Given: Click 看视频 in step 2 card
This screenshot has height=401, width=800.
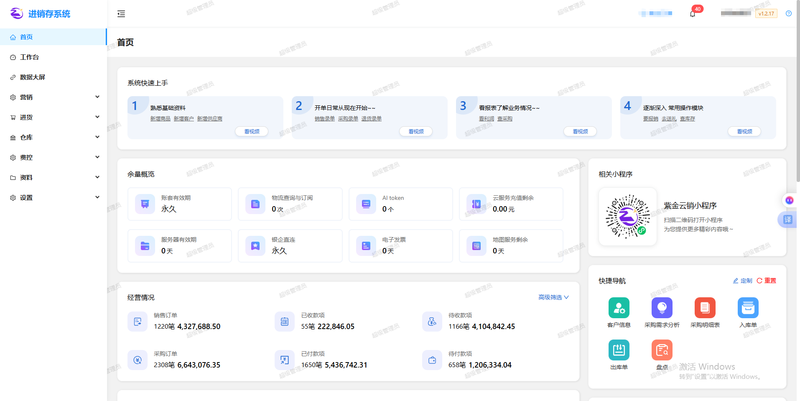Looking at the screenshot, I should (416, 131).
